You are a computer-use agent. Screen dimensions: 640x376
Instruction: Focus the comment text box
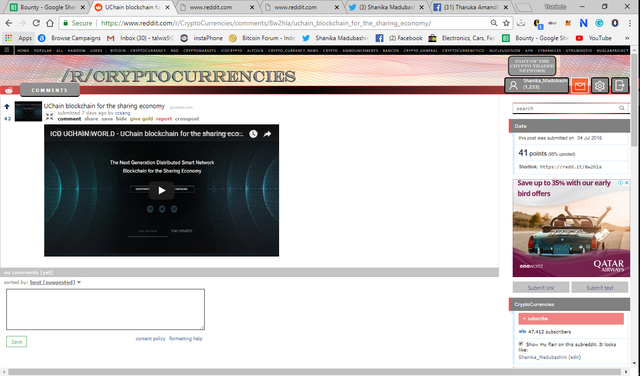pyautogui.click(x=105, y=309)
